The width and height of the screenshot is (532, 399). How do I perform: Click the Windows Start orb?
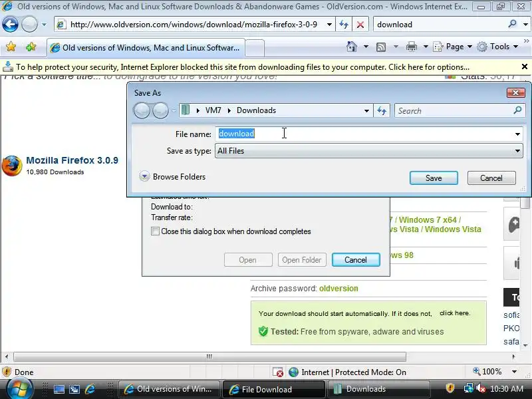tap(19, 389)
